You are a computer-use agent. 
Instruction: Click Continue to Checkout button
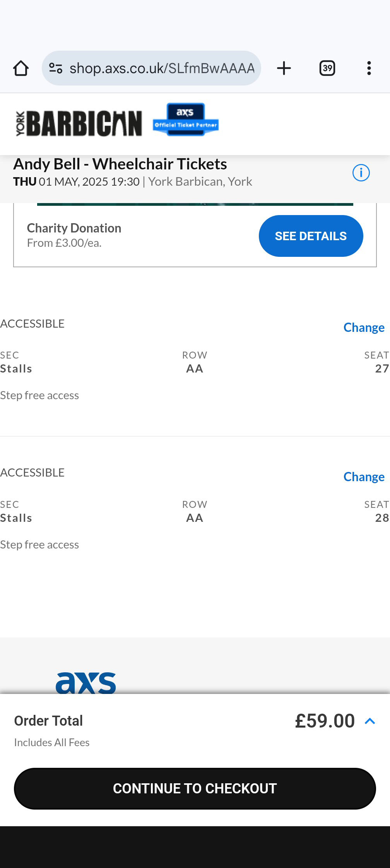click(195, 788)
